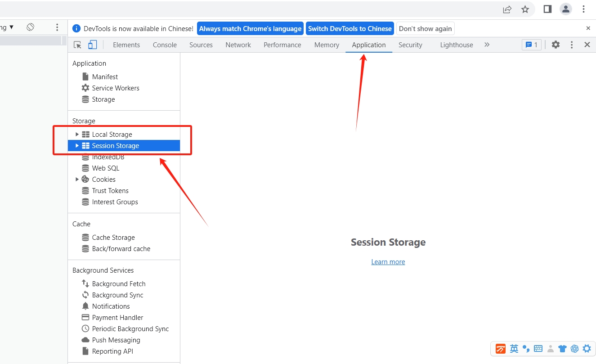Switch to the Network tab

[238, 45]
